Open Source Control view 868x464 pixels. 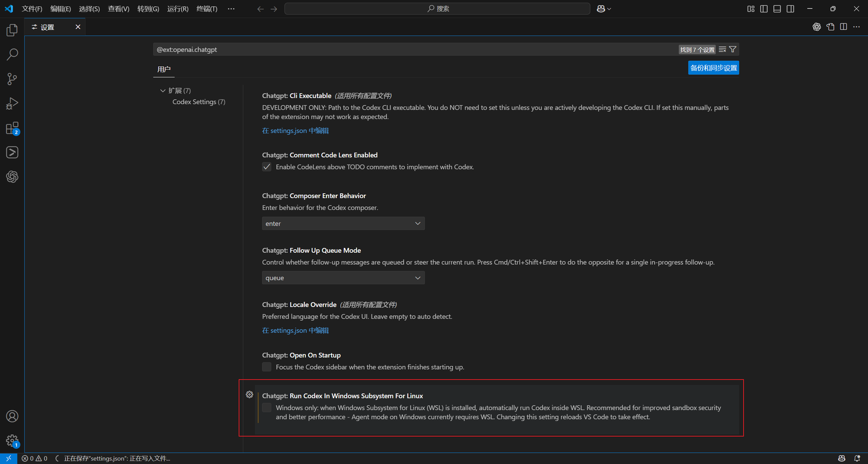coord(12,79)
